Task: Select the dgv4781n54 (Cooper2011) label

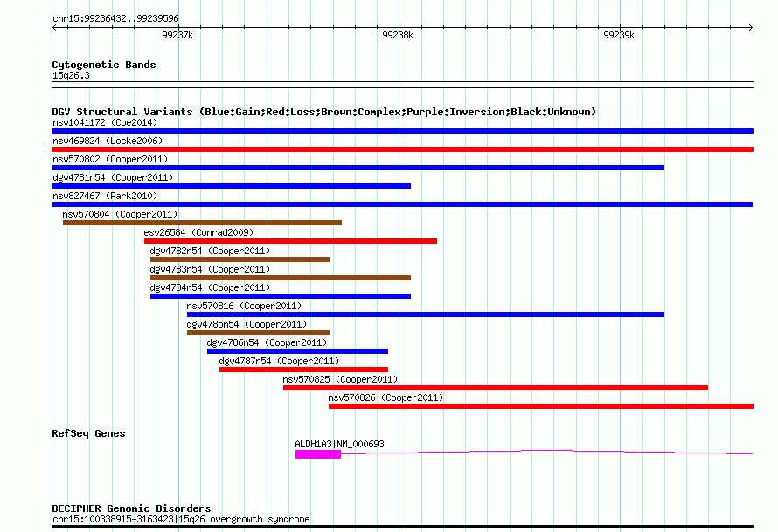Action: tap(113, 177)
